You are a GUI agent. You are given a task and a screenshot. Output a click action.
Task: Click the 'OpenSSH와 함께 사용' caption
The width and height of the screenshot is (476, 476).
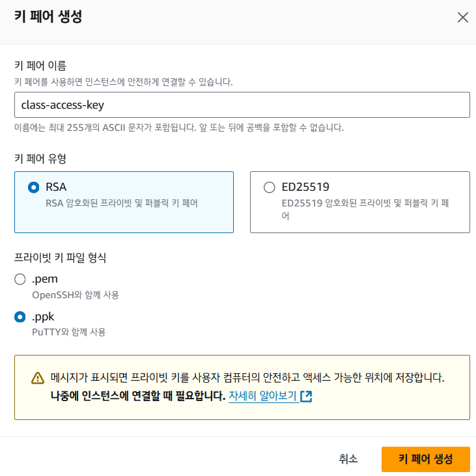pyautogui.click(x=76, y=294)
